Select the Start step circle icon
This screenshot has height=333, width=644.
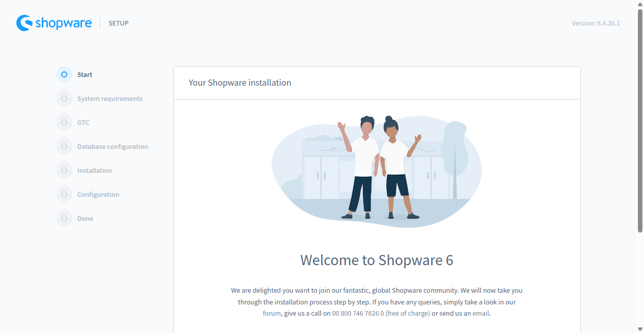pos(64,74)
